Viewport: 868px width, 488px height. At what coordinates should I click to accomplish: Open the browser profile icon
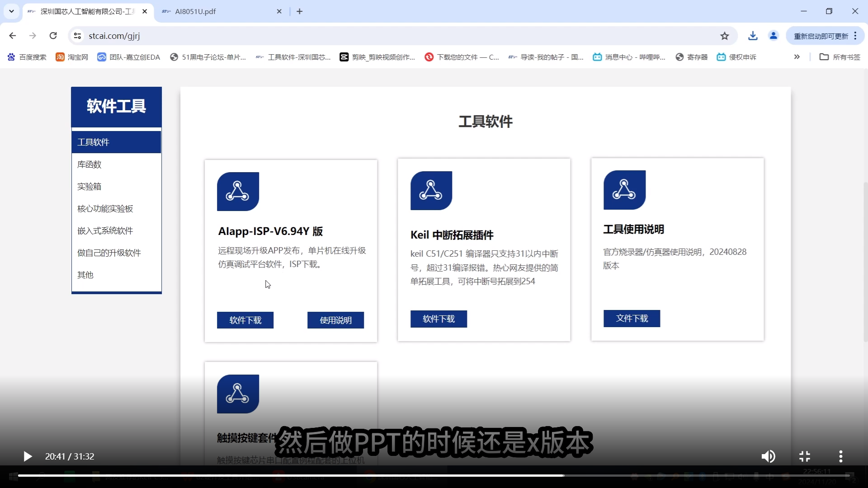(774, 36)
